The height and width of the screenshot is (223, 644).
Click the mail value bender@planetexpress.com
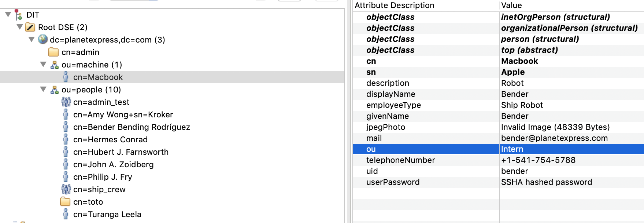(x=554, y=138)
